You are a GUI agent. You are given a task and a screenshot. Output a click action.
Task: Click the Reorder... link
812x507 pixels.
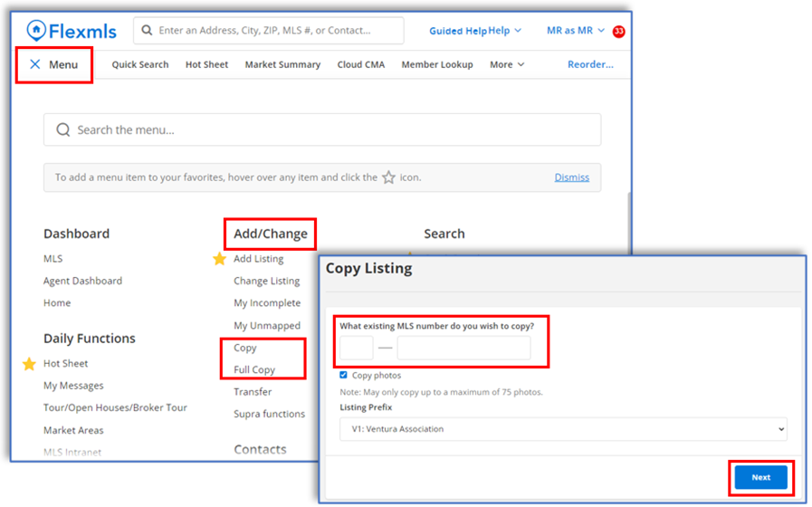click(590, 65)
